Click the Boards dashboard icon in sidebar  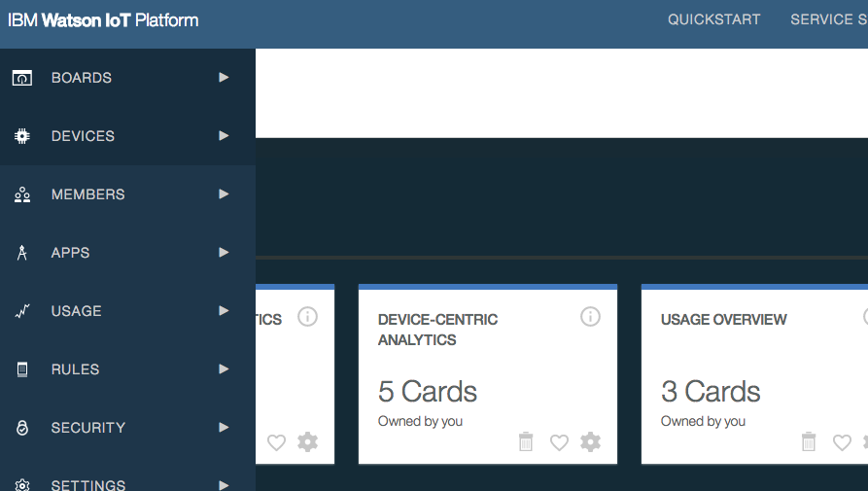point(22,78)
